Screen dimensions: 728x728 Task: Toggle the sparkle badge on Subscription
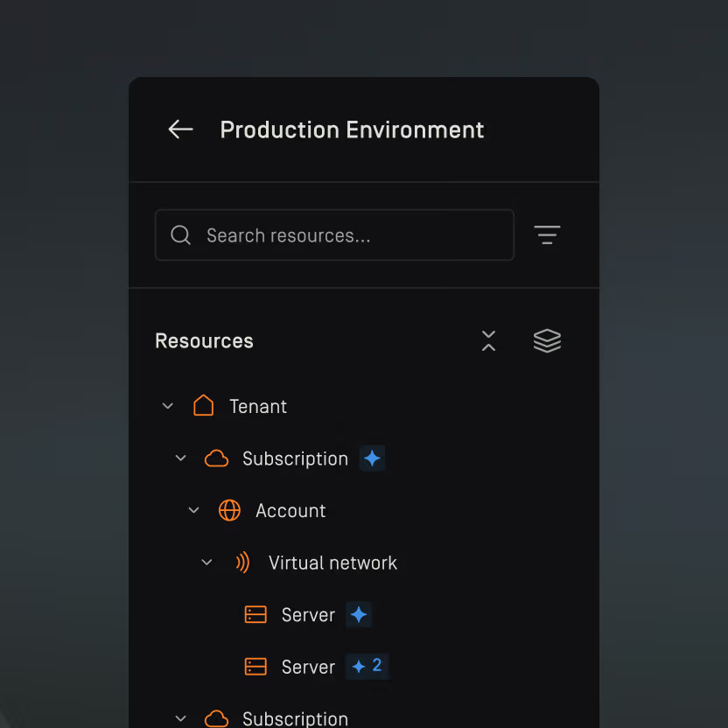(x=372, y=458)
